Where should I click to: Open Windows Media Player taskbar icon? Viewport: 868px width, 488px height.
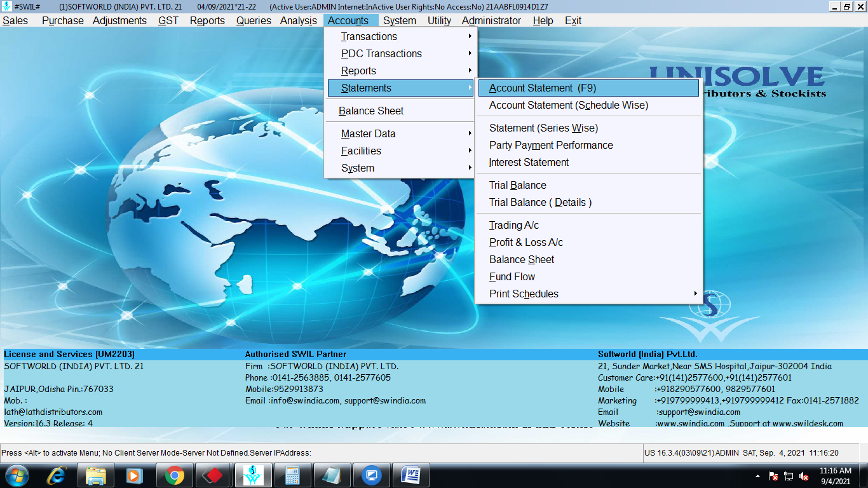[x=134, y=475]
